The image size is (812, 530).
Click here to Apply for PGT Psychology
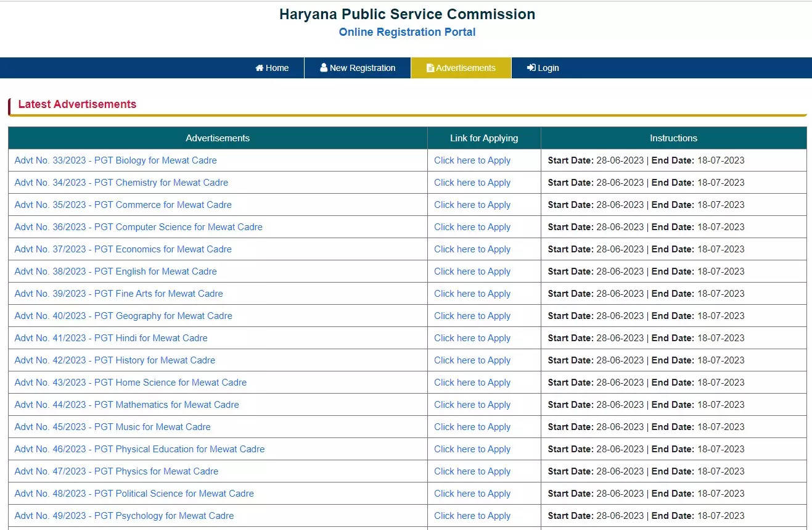coord(472,516)
